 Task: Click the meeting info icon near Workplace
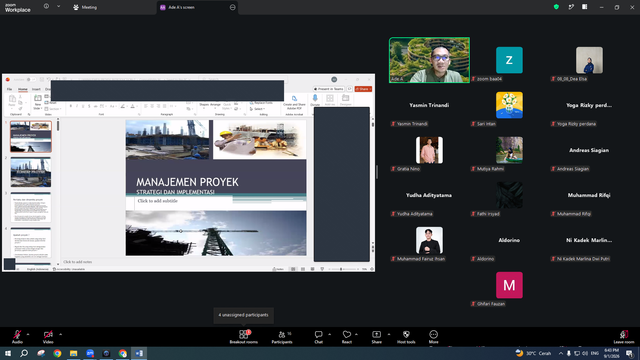click(x=47, y=7)
